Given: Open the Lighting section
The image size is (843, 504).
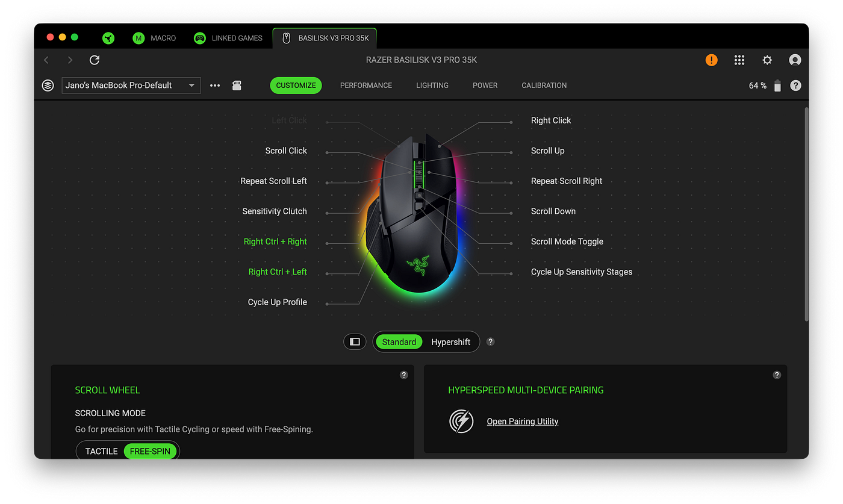Looking at the screenshot, I should pyautogui.click(x=432, y=86).
